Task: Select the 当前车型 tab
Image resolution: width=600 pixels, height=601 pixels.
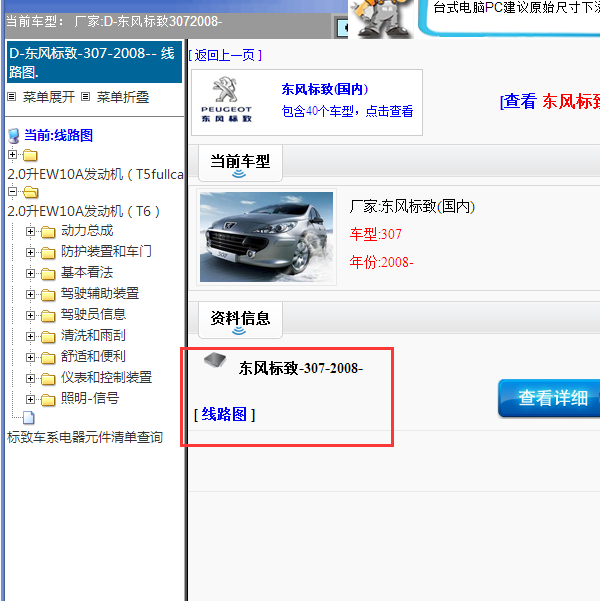Action: pos(240,163)
